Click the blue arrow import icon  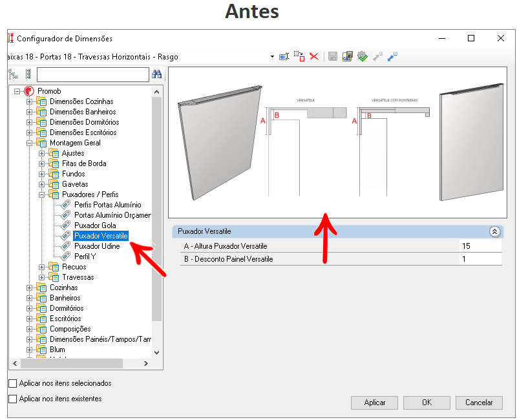point(392,56)
